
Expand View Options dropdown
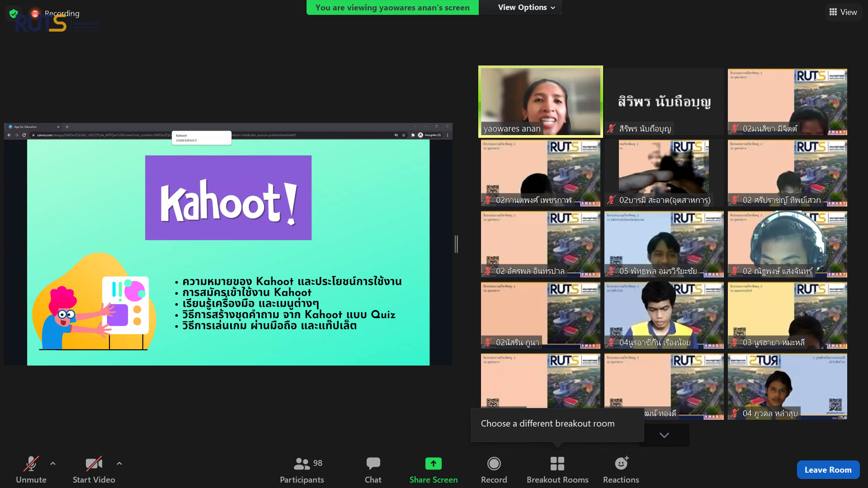click(x=526, y=7)
